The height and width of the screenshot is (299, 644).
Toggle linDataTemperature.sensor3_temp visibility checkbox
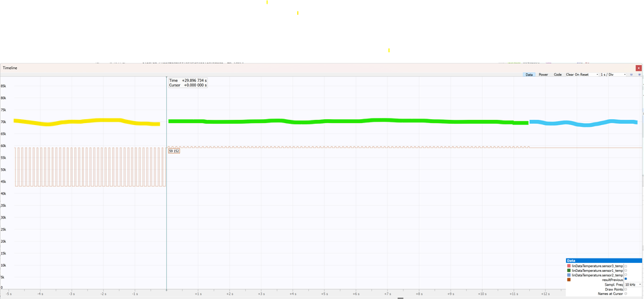click(x=625, y=266)
